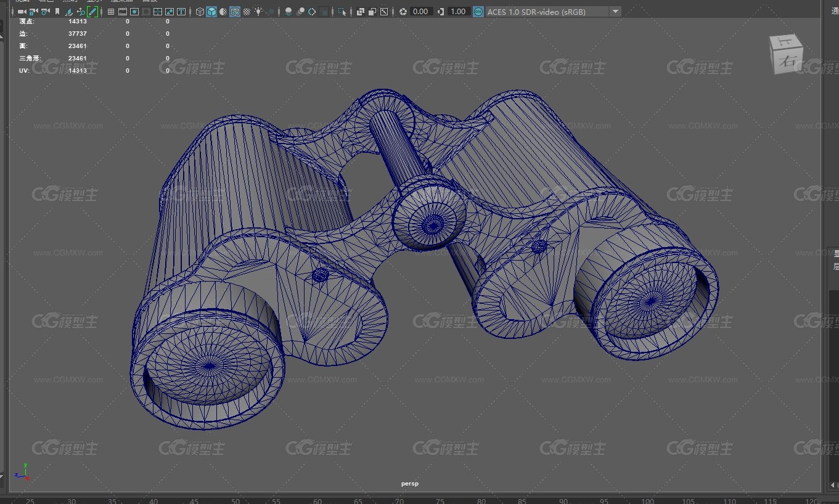The width and height of the screenshot is (839, 504).
Task: Click the 顶点 label in heads-up display
Action: (x=27, y=22)
